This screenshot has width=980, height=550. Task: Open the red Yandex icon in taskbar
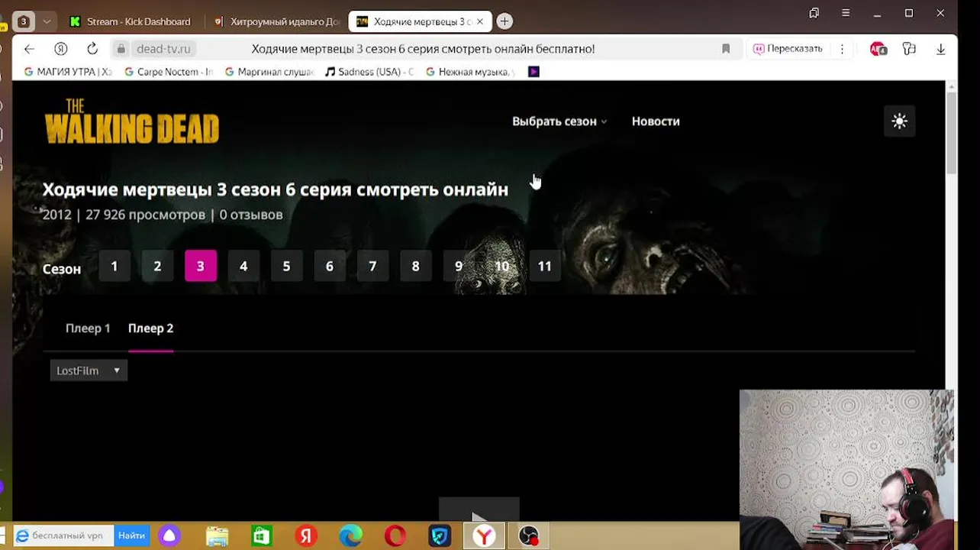(306, 536)
